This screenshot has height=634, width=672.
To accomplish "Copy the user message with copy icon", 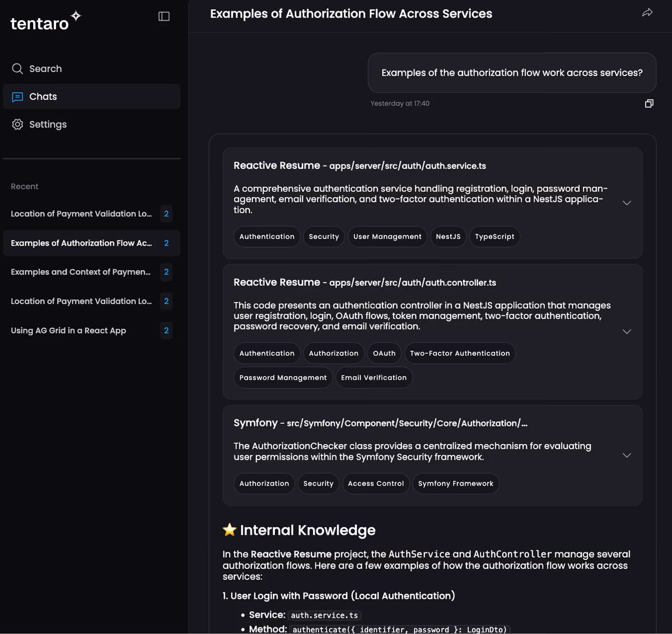I will 649,103.
